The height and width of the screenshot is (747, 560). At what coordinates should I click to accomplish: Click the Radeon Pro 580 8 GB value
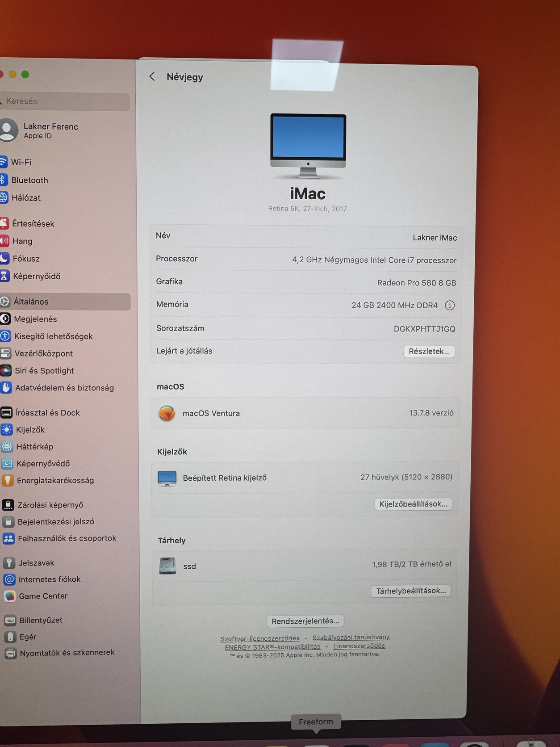click(417, 283)
